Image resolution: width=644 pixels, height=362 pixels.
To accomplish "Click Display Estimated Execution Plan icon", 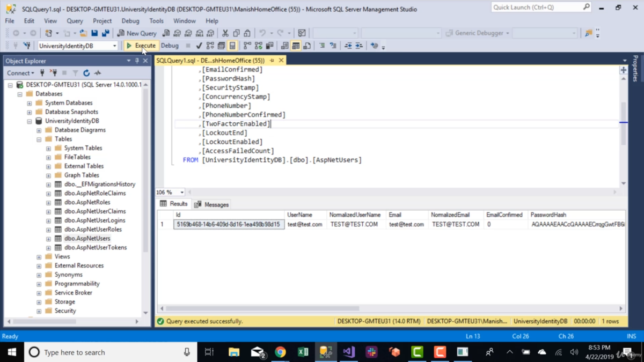I will tap(210, 46).
